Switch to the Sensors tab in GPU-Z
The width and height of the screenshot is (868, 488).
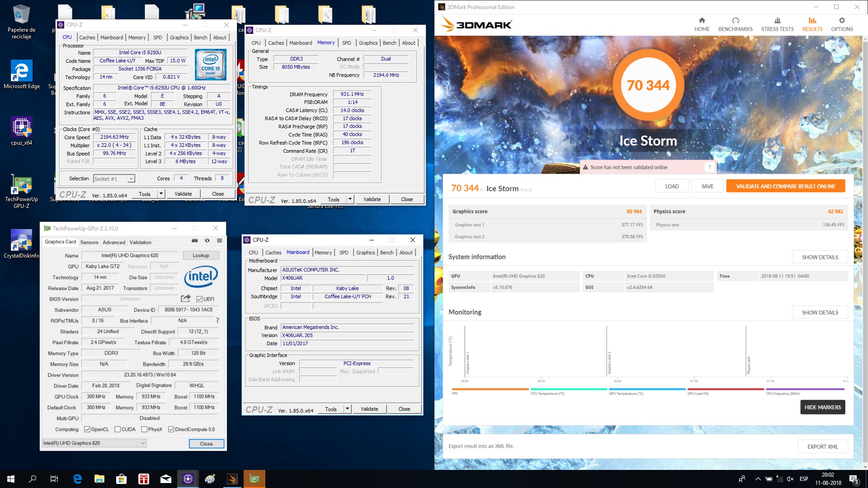(x=89, y=242)
